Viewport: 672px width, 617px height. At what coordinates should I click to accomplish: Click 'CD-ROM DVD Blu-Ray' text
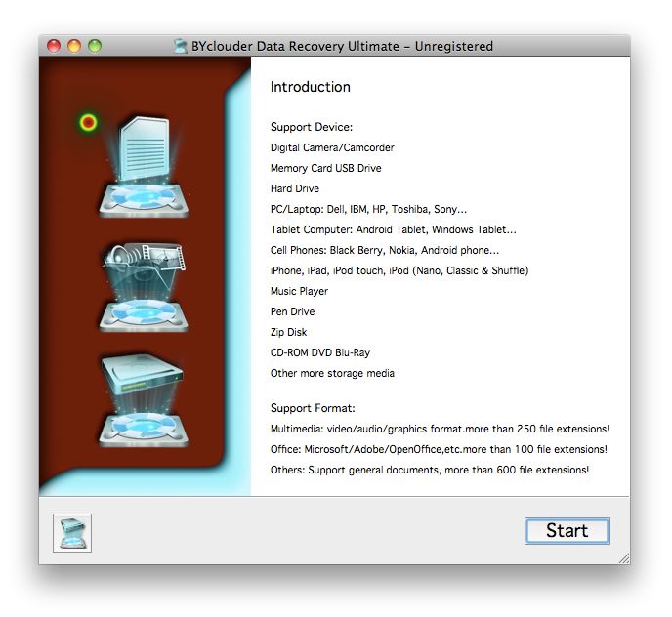click(x=320, y=352)
